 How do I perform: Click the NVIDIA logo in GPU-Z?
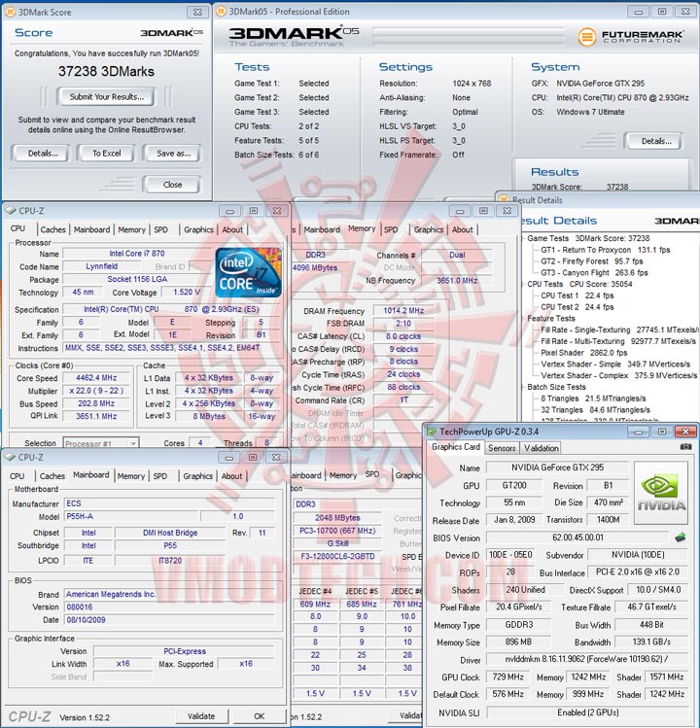click(661, 493)
